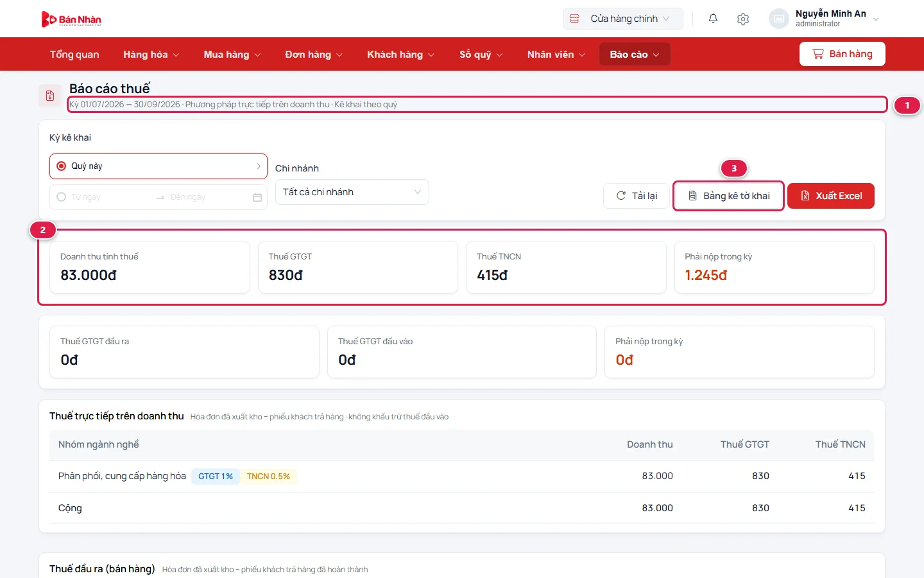Click the 'TNCN 0.5%' tag
Viewport: 924px width, 578px height.
268,477
